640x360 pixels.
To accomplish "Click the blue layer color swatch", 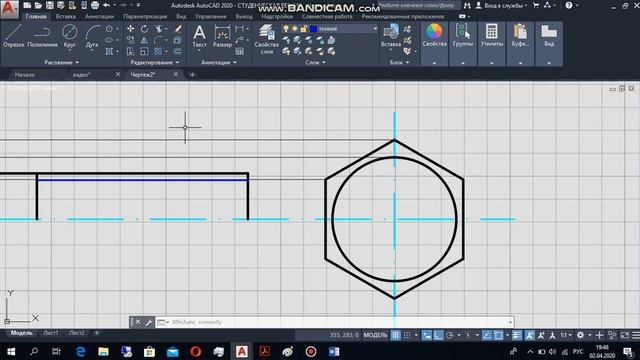I will coord(313,29).
